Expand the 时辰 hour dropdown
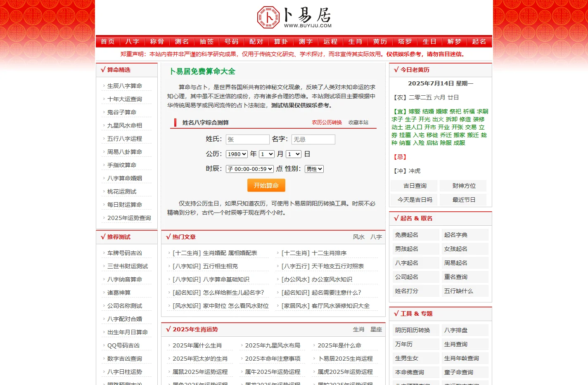The width and height of the screenshot is (588, 385). point(250,169)
